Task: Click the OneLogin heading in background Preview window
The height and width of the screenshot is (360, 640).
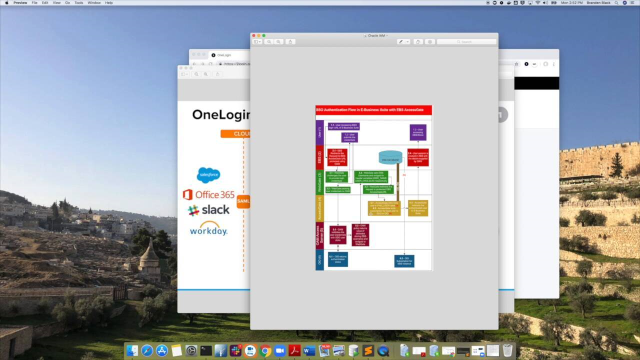Action: (221, 115)
